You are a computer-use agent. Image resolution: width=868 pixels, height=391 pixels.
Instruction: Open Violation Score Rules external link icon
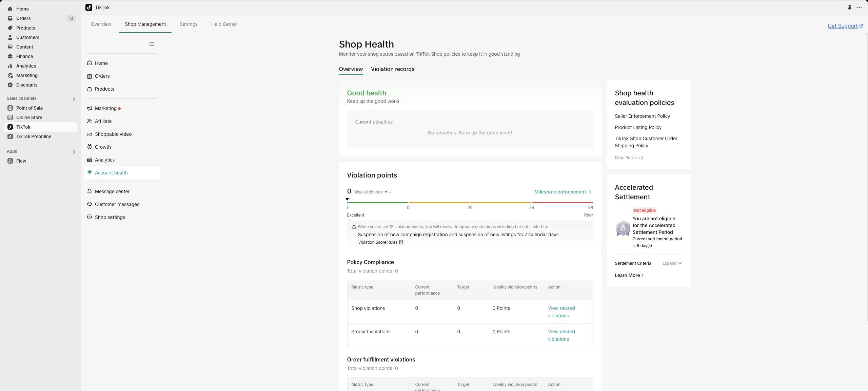[401, 242]
